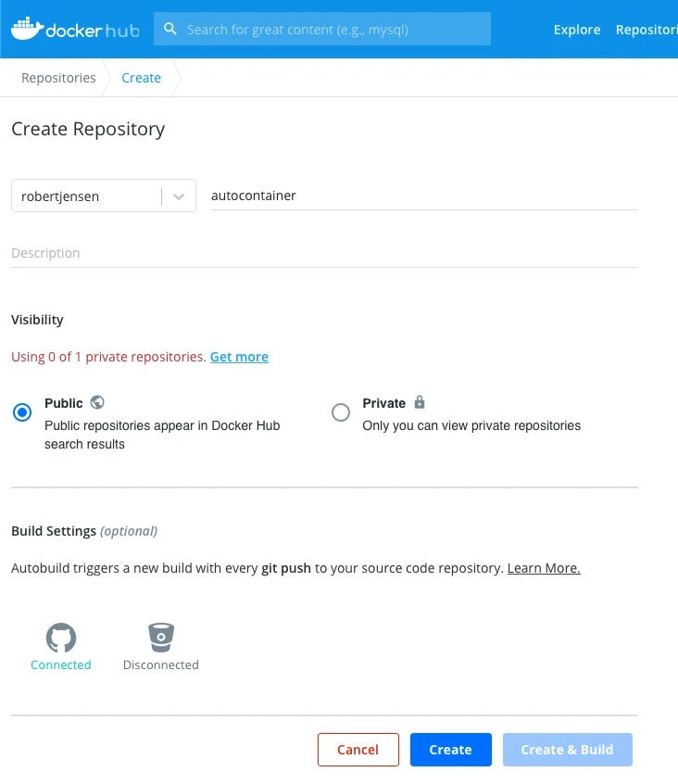Open the Repositories menu in header
The width and height of the screenshot is (678, 784).
(647, 30)
